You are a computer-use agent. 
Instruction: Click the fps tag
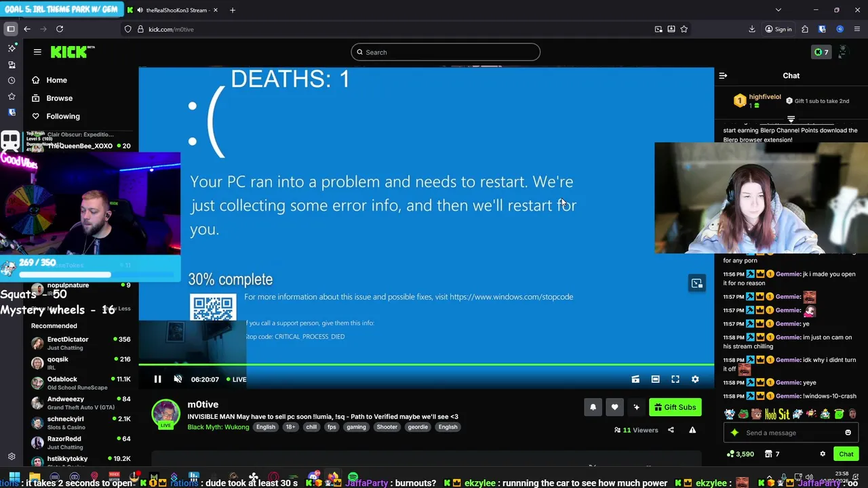[x=332, y=427]
